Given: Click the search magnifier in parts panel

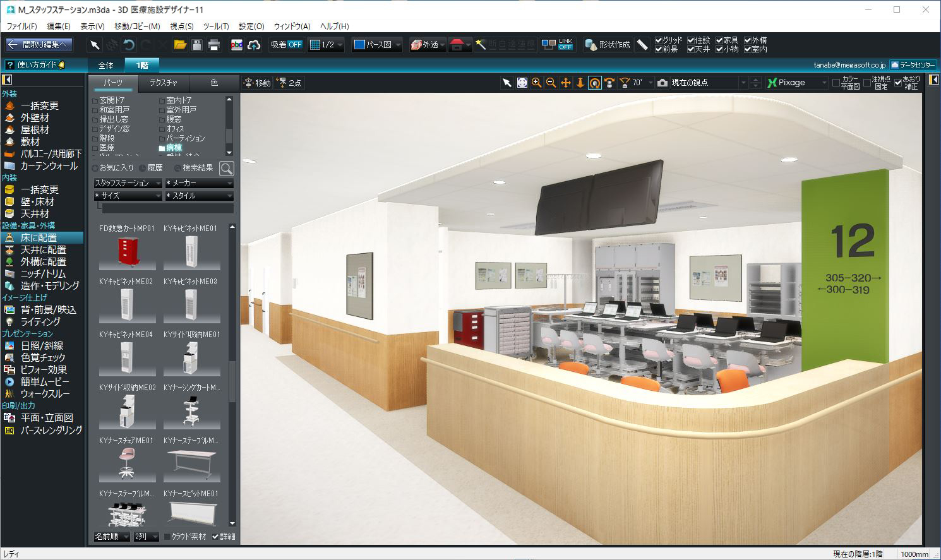Looking at the screenshot, I should click(x=226, y=168).
